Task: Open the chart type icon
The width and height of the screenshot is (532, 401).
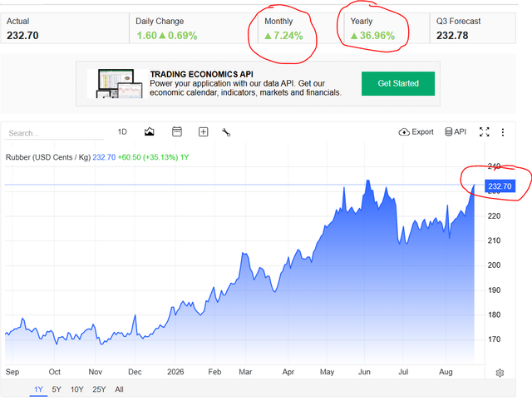Action: pos(150,131)
